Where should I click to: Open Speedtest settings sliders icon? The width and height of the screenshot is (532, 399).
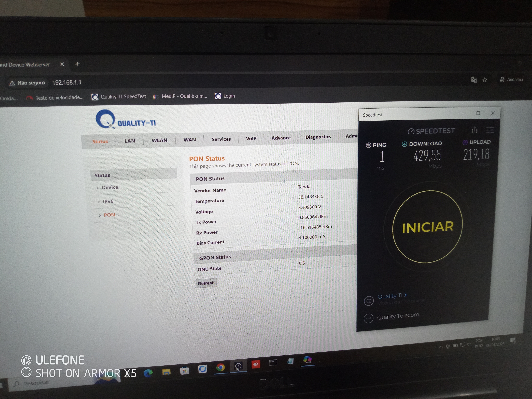pos(490,130)
